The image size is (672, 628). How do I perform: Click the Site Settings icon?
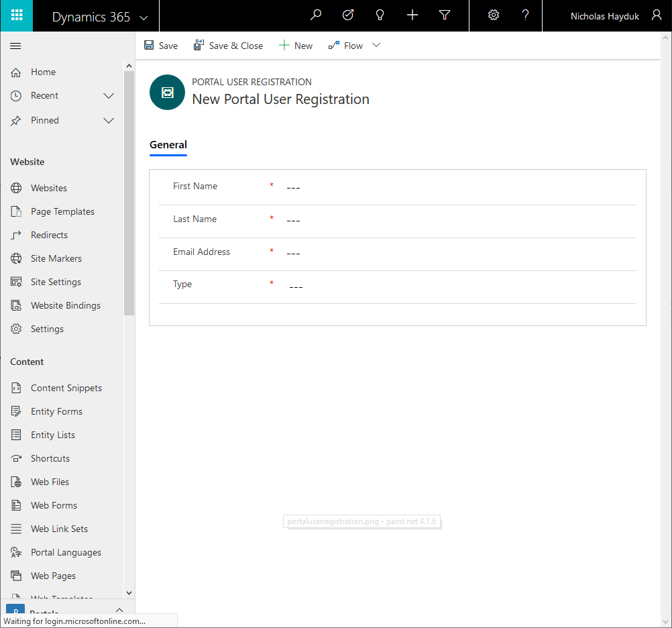pos(16,282)
